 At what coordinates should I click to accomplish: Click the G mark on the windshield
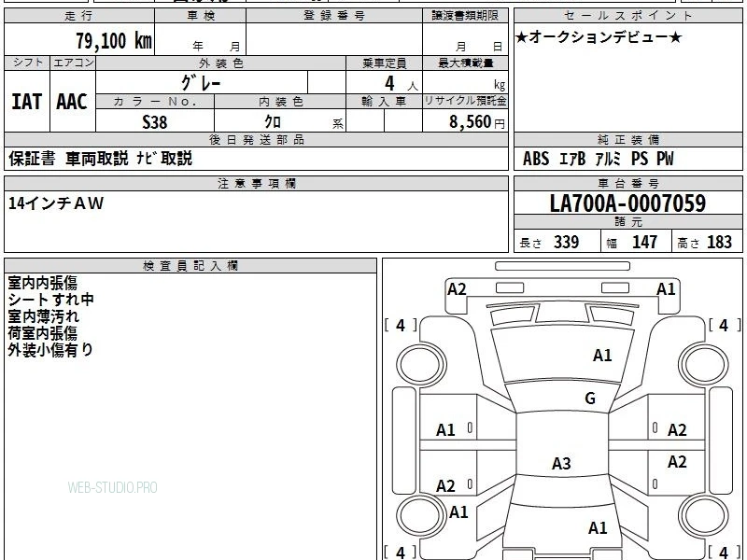(x=590, y=398)
